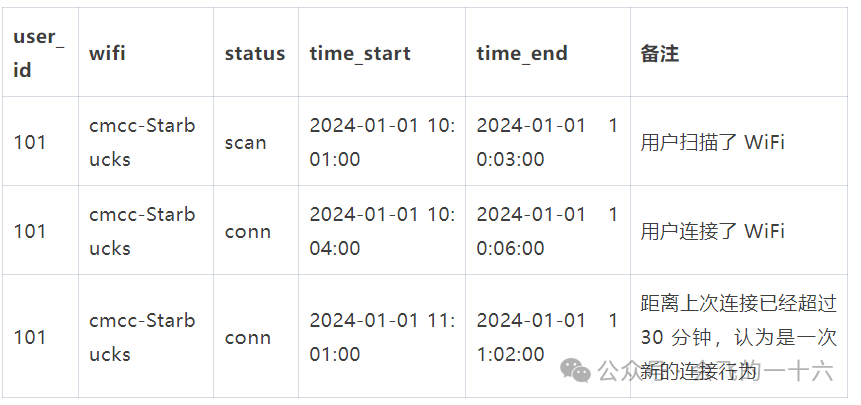This screenshot has width=861, height=405.
Task: Select the start time 2024-01-01 11:01:00 cell
Action: (x=381, y=337)
